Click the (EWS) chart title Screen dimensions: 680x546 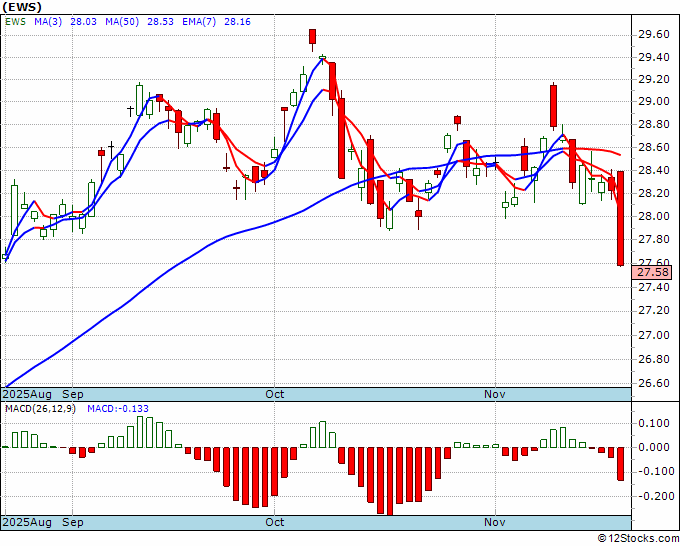click(22, 7)
